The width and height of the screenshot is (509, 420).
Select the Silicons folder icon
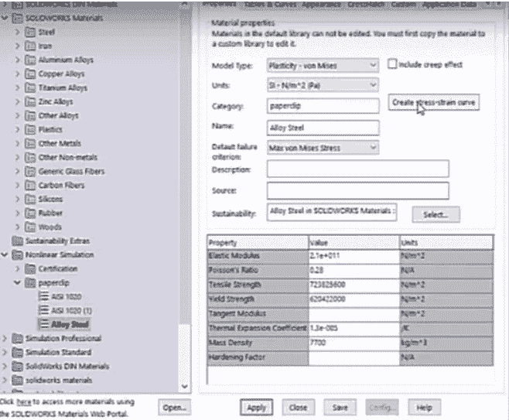click(30, 199)
